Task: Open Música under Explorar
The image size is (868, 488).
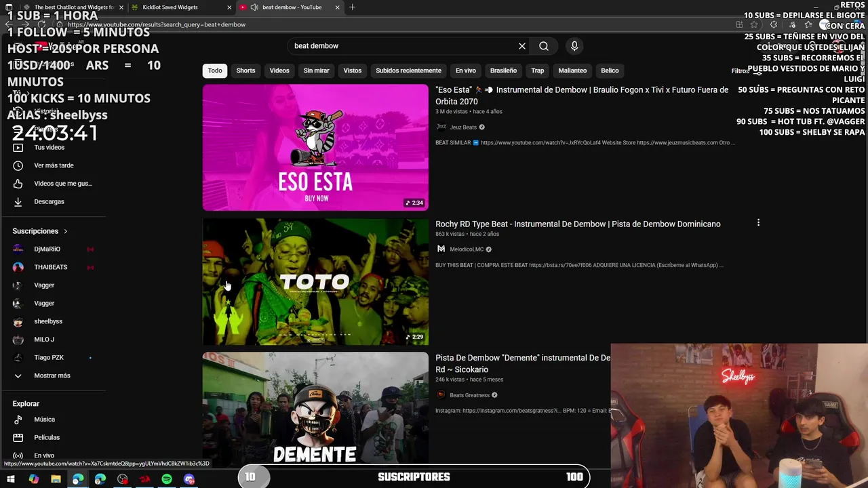Action: tap(44, 420)
